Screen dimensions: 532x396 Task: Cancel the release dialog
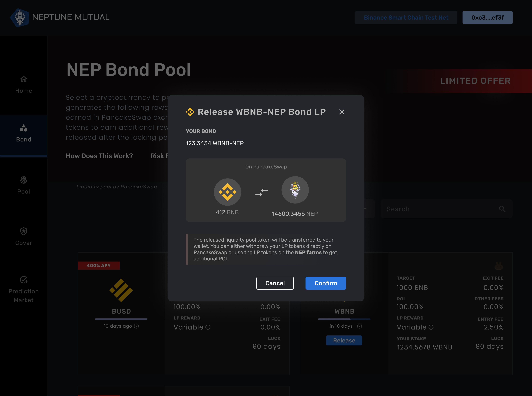point(275,283)
